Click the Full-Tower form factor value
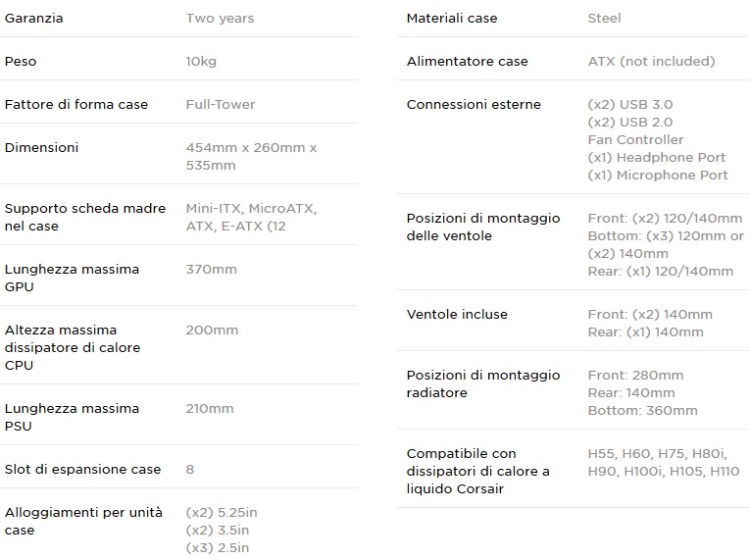 coord(221,104)
